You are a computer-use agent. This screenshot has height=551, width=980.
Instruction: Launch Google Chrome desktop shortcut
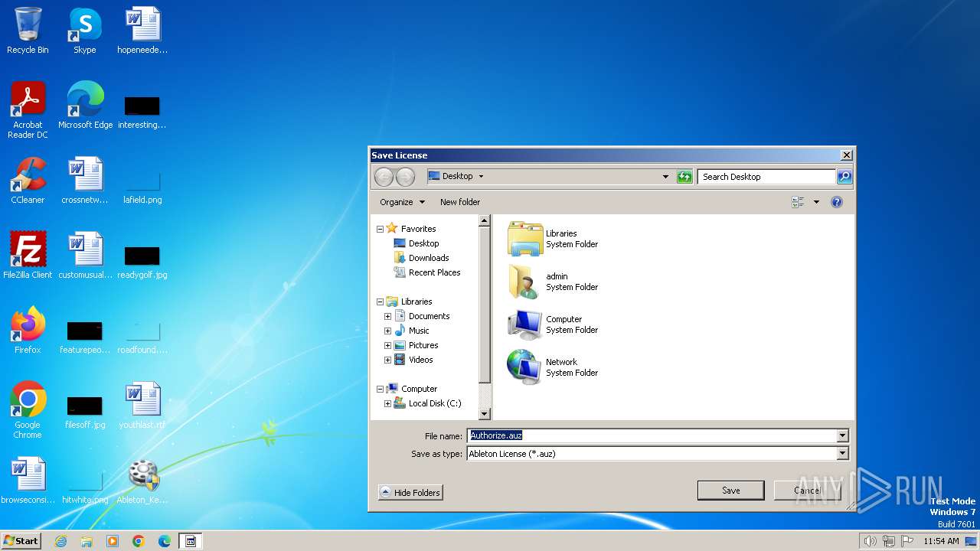click(x=28, y=410)
